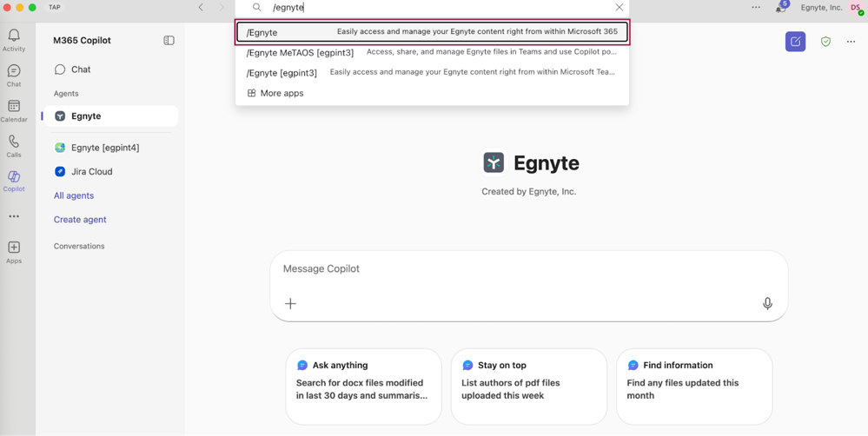
Task: Click the Conversations section label
Action: point(79,246)
